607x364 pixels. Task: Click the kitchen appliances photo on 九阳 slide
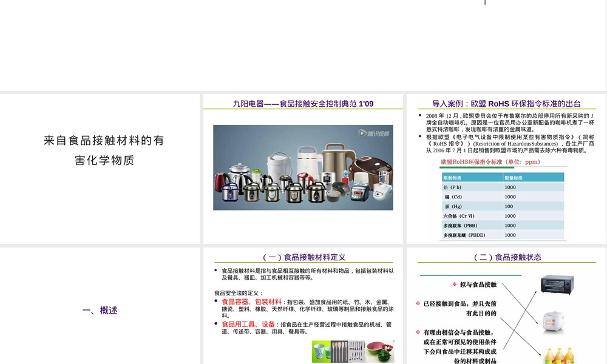point(303,167)
